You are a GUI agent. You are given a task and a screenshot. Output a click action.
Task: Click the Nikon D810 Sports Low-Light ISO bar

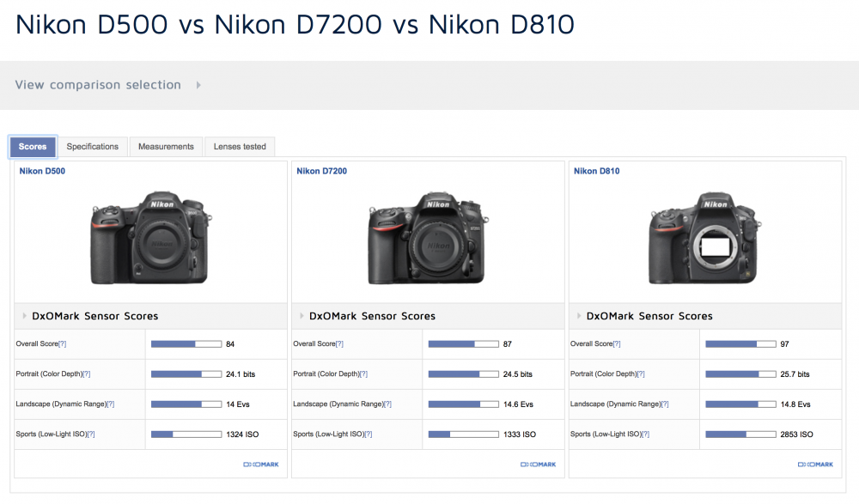[x=740, y=434]
